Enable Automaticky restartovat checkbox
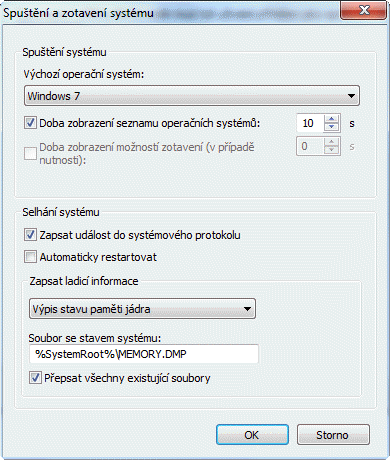This screenshot has height=460, width=390. tap(30, 257)
